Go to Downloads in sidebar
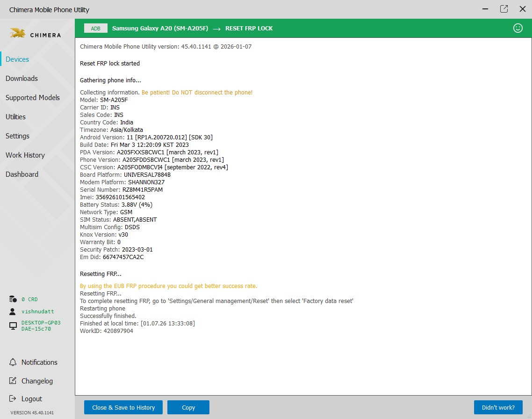 point(22,79)
